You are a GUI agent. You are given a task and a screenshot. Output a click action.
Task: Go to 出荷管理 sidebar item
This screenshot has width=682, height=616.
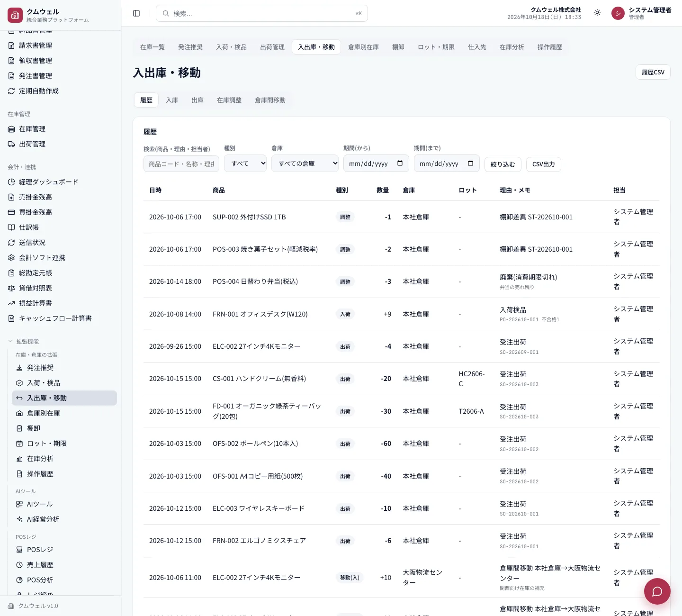pyautogui.click(x=61, y=144)
